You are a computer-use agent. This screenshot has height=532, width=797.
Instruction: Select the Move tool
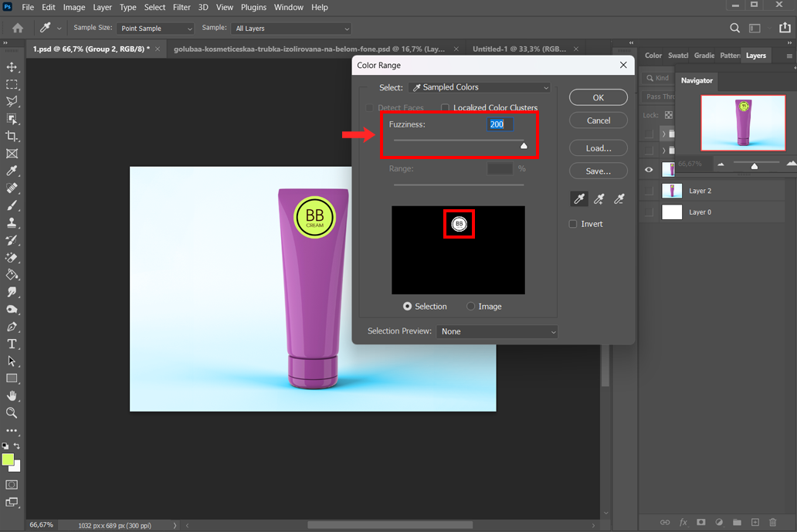coord(12,66)
